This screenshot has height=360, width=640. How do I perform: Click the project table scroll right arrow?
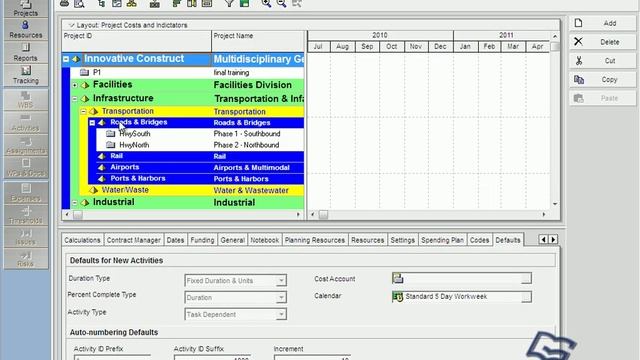(298, 214)
